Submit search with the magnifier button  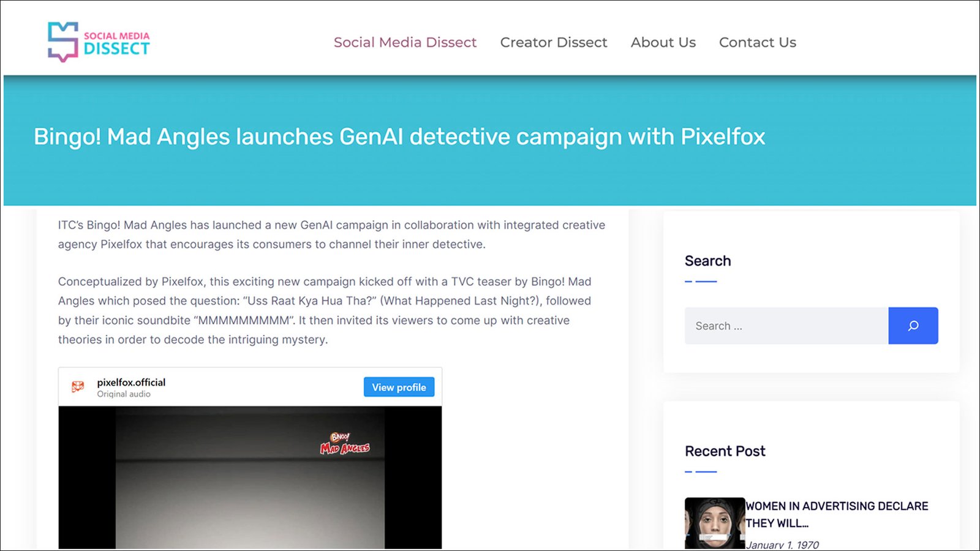click(x=913, y=326)
